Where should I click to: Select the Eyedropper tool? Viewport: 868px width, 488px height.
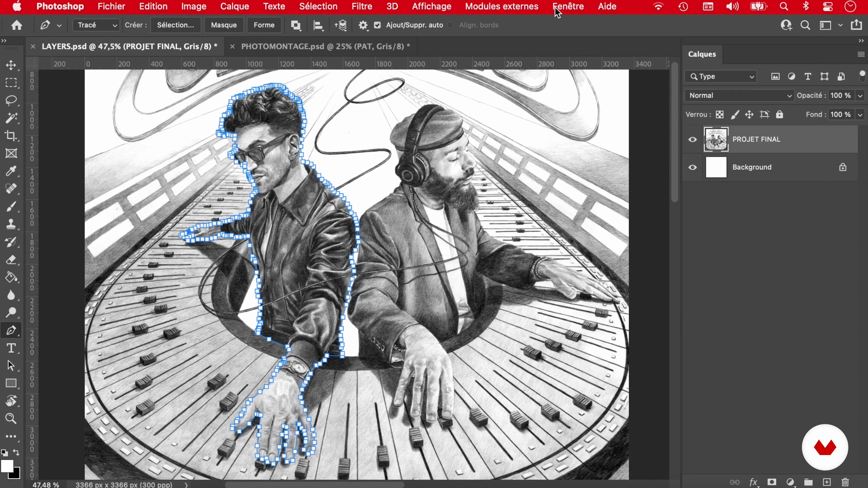(x=11, y=171)
